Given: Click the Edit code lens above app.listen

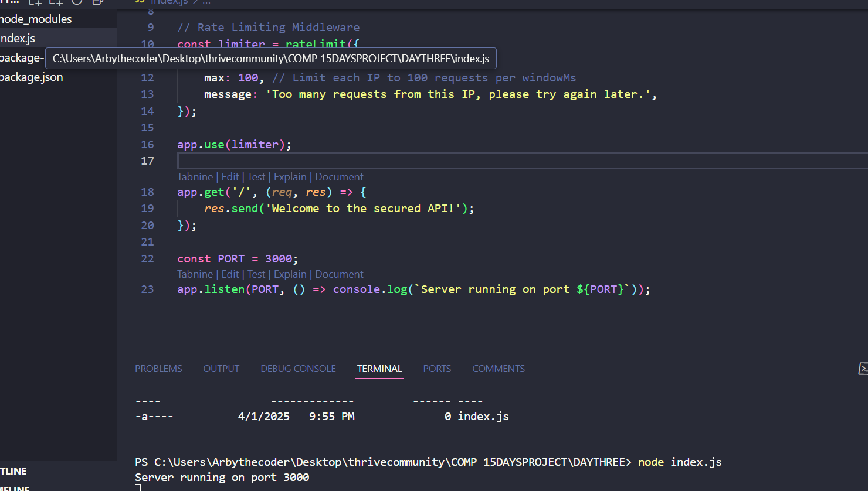Looking at the screenshot, I should (x=230, y=274).
